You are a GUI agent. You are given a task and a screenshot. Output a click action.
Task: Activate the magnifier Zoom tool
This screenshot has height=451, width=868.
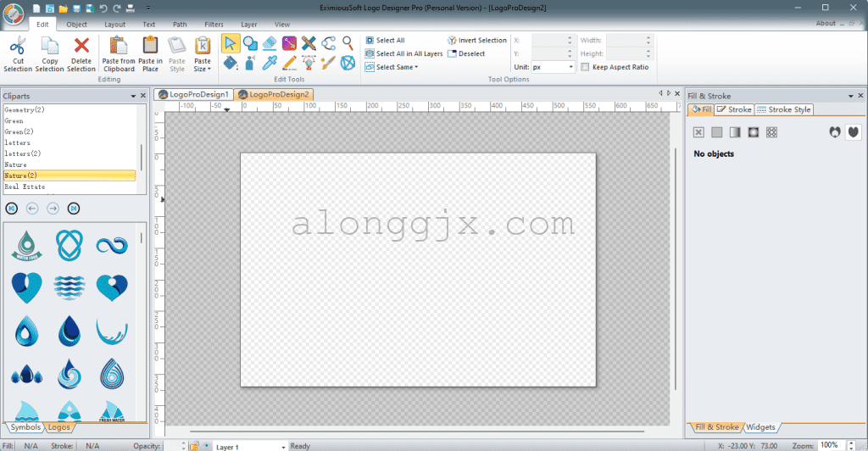click(x=348, y=43)
